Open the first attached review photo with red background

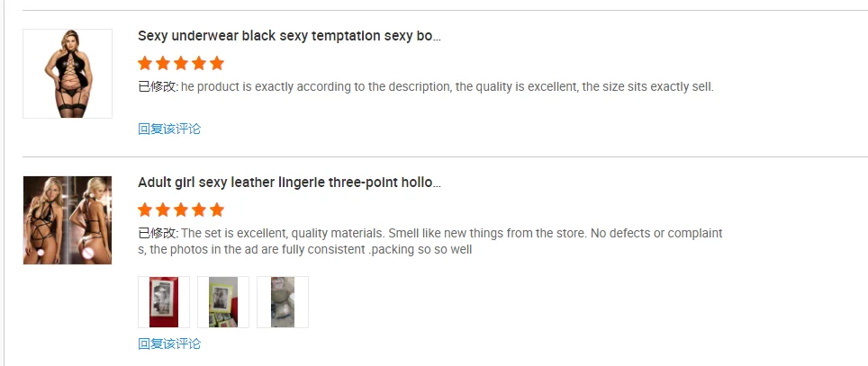point(164,302)
